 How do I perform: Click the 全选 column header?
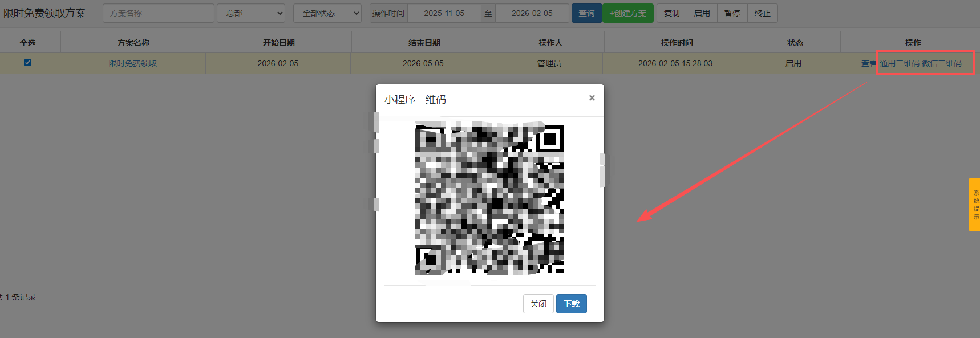pos(27,43)
